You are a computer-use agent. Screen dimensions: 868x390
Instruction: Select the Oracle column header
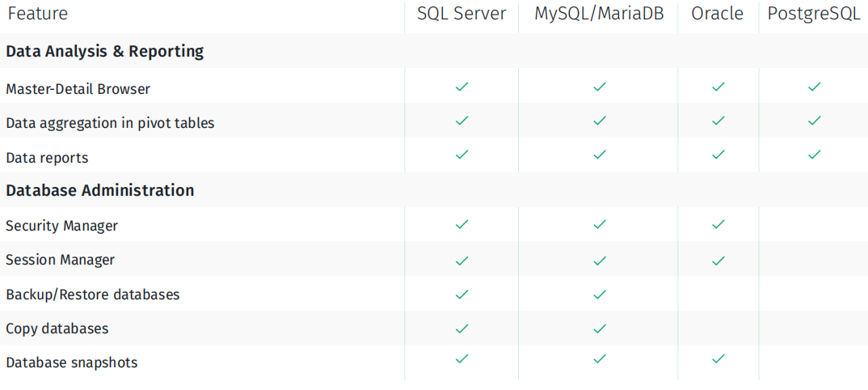coord(718,14)
